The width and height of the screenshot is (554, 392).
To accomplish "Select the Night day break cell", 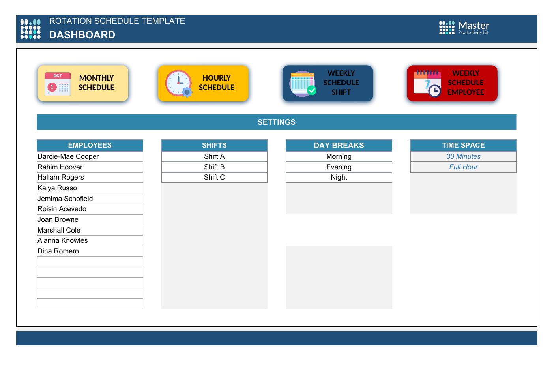I will pos(339,178).
